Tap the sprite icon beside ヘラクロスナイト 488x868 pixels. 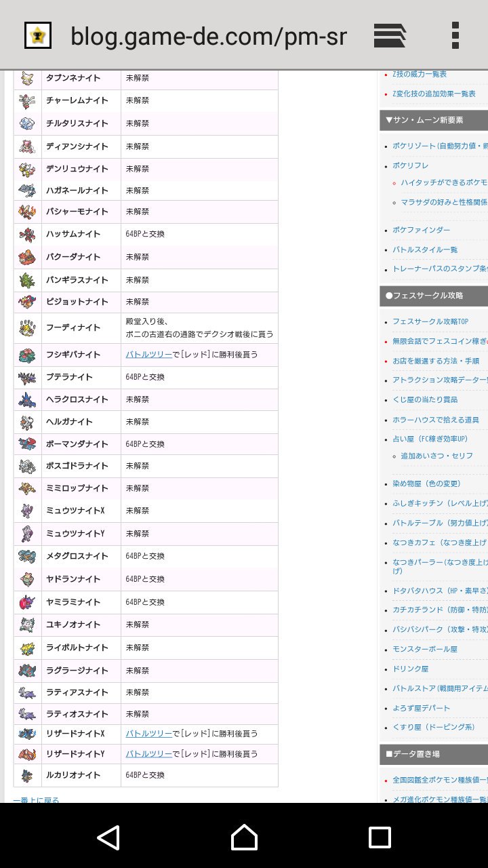[x=27, y=399]
